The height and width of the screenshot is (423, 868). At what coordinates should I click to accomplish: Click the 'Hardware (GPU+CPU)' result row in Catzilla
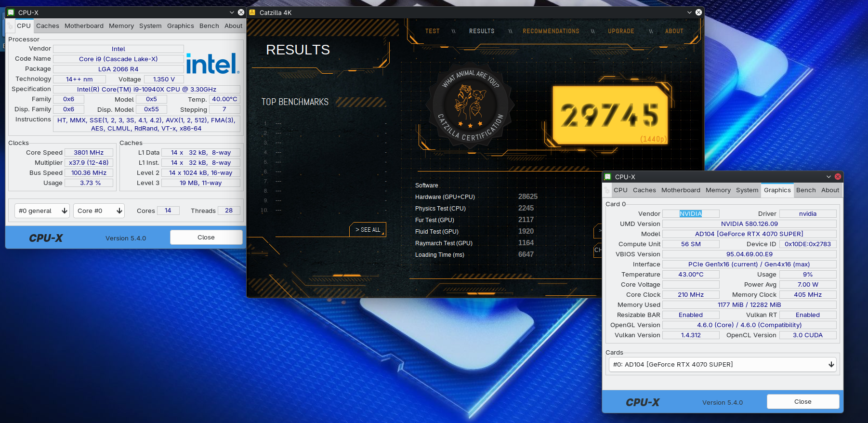(x=476, y=197)
